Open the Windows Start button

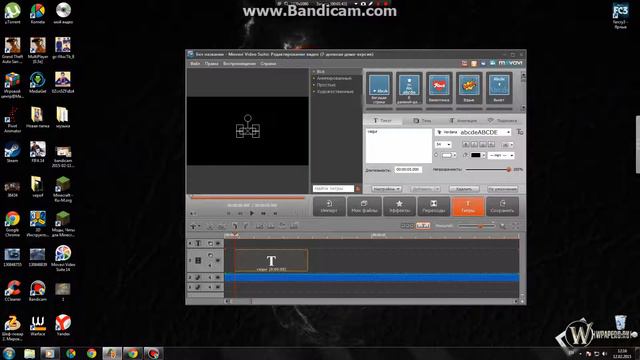tap(9, 353)
